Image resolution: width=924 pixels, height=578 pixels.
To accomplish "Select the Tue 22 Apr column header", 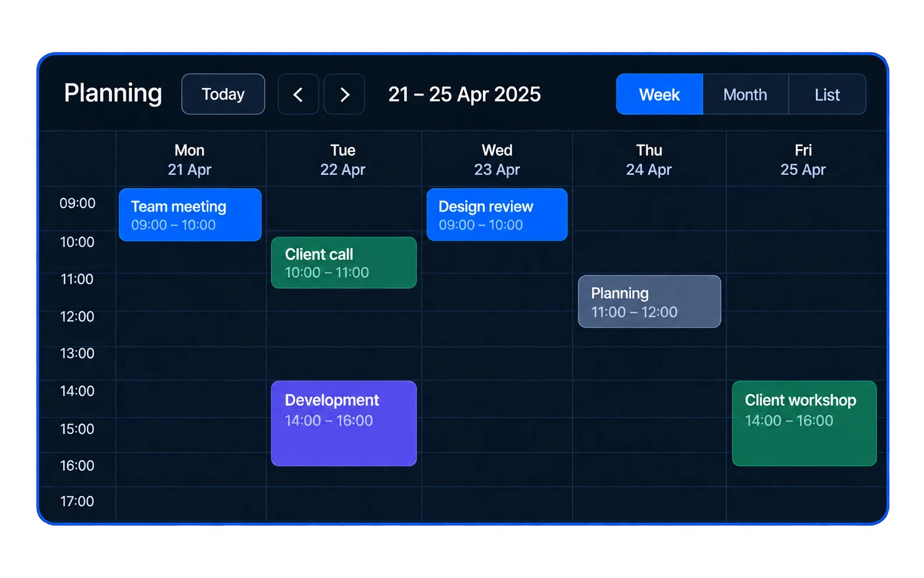I will [343, 160].
